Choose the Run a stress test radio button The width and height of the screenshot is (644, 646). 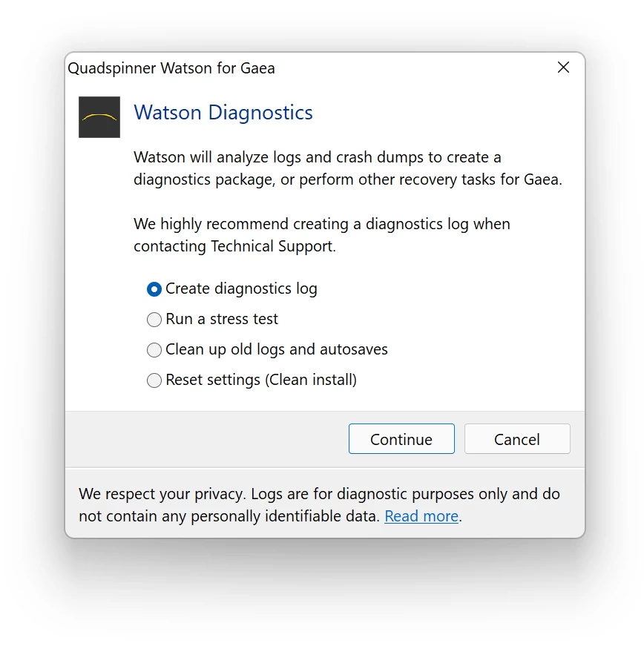pos(154,320)
